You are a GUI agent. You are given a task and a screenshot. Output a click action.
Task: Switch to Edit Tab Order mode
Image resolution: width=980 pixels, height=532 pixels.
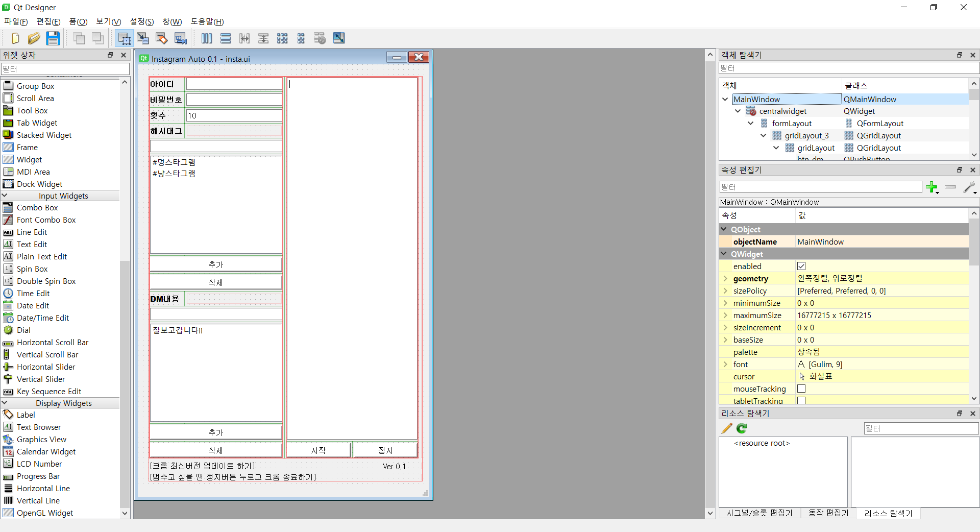[x=180, y=38]
